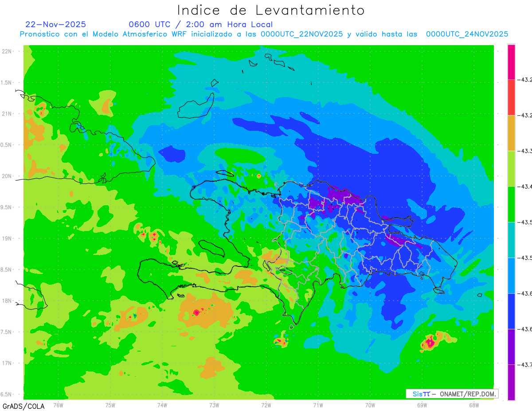The width and height of the screenshot is (532, 411).
Task: Click the "73W" longitude label
Action: 214,405
